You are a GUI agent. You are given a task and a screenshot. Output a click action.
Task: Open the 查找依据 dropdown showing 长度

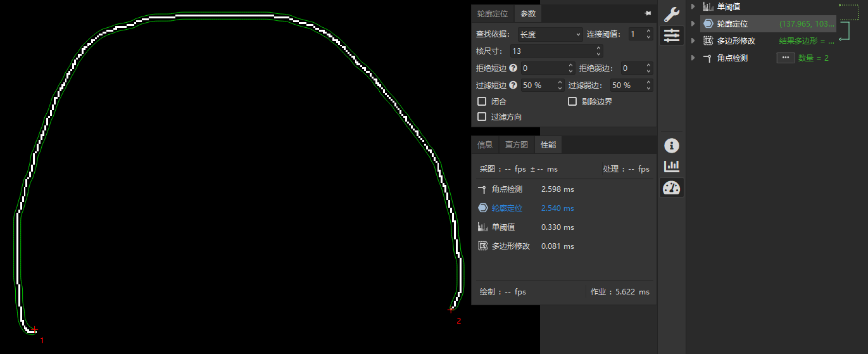click(x=550, y=34)
